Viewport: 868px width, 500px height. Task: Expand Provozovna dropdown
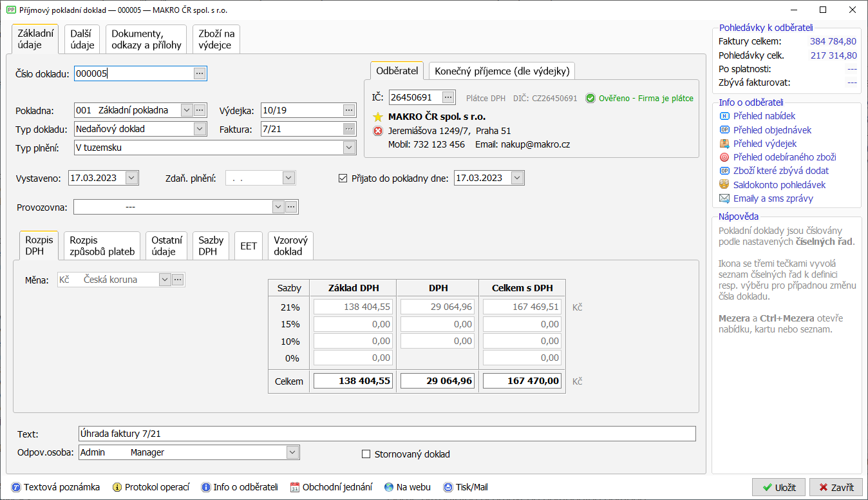point(278,207)
